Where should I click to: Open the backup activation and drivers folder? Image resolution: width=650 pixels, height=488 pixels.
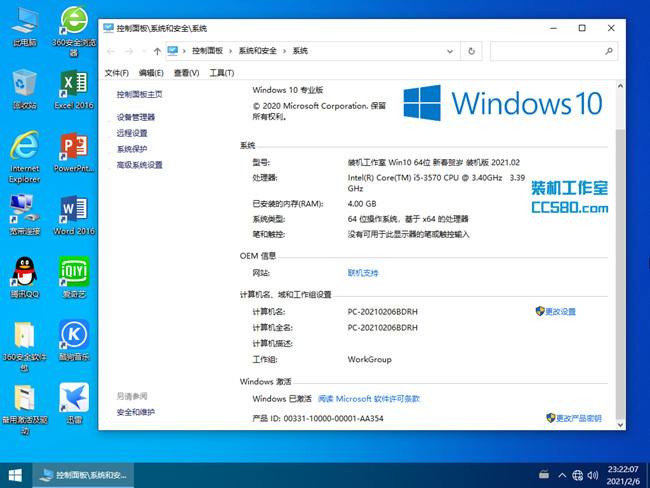(x=25, y=409)
